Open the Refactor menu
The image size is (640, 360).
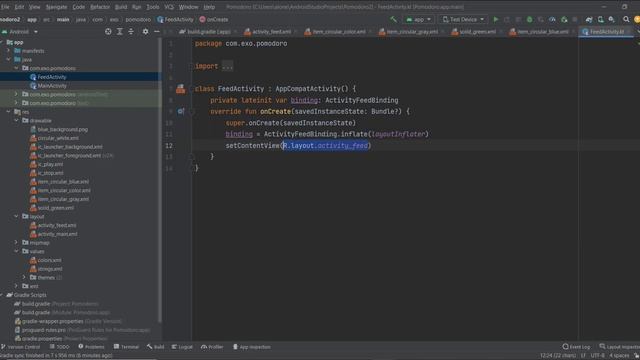tap(100, 7)
